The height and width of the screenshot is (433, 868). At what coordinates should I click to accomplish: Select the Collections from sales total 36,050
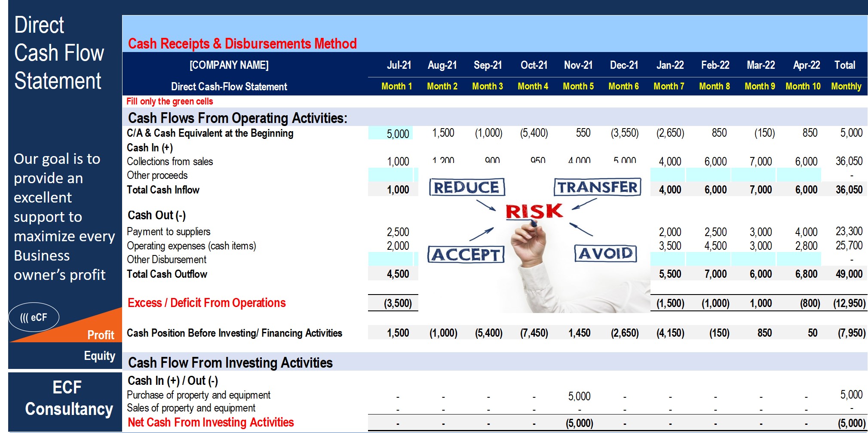point(849,161)
